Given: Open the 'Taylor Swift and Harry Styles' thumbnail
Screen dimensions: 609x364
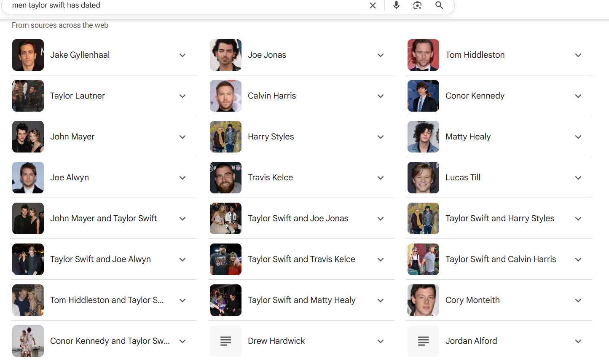Looking at the screenshot, I should pyautogui.click(x=423, y=218).
